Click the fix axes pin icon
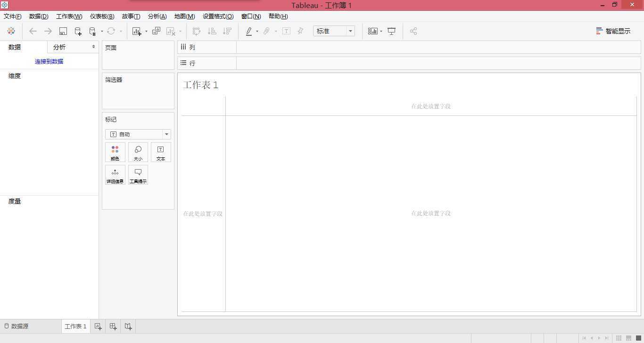 [x=300, y=31]
